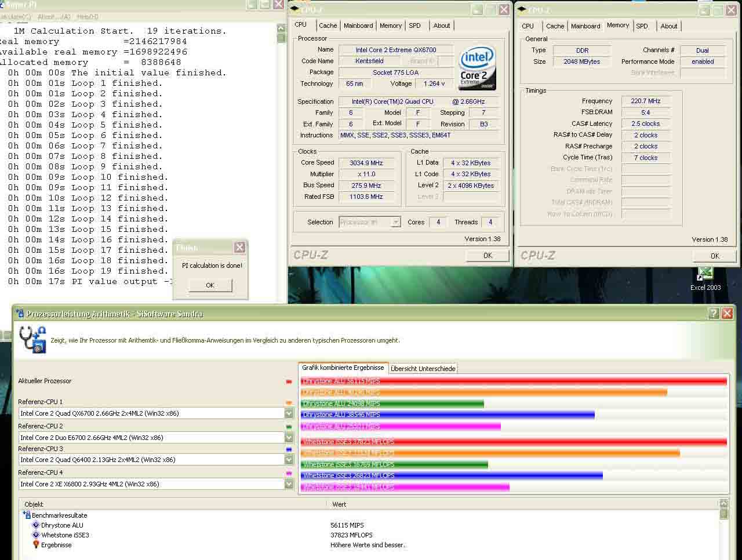The width and height of the screenshot is (742, 560).
Task: Click the Benchmarkresultate tree icon
Action: click(x=26, y=515)
